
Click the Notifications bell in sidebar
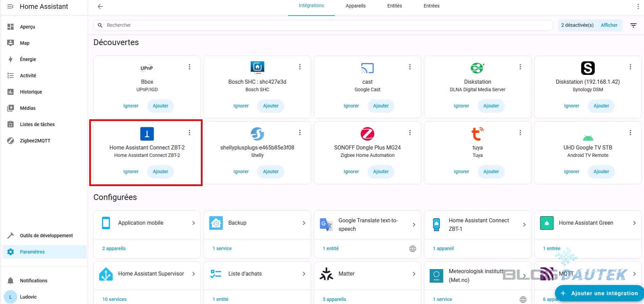[x=11, y=281]
